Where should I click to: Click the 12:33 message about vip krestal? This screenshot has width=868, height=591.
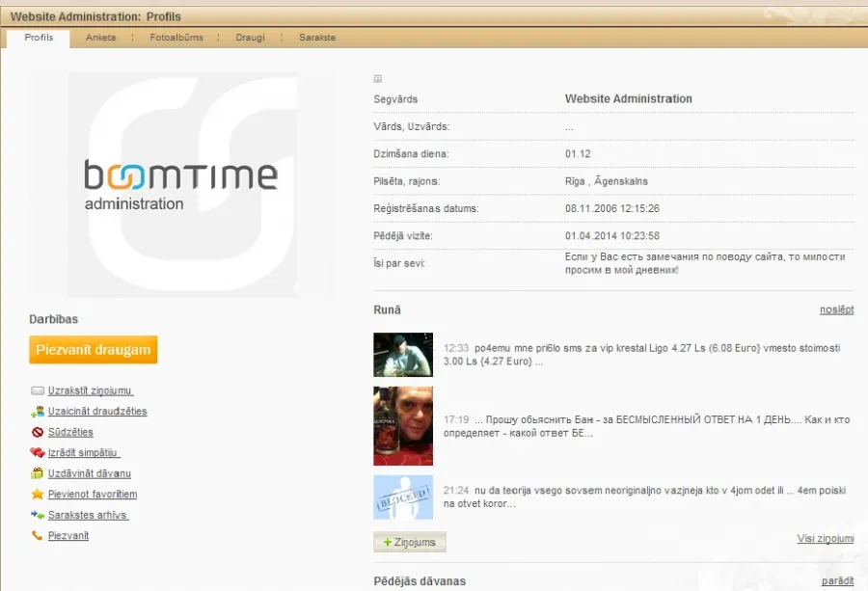[641, 355]
